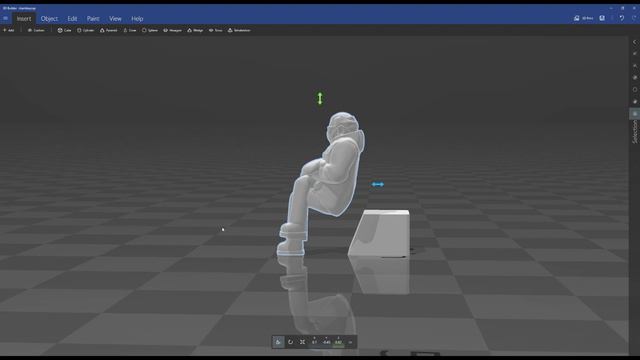Viewport: 640px width, 360px height.
Task: Click the green vertical move arrow handle
Action: pos(320,98)
